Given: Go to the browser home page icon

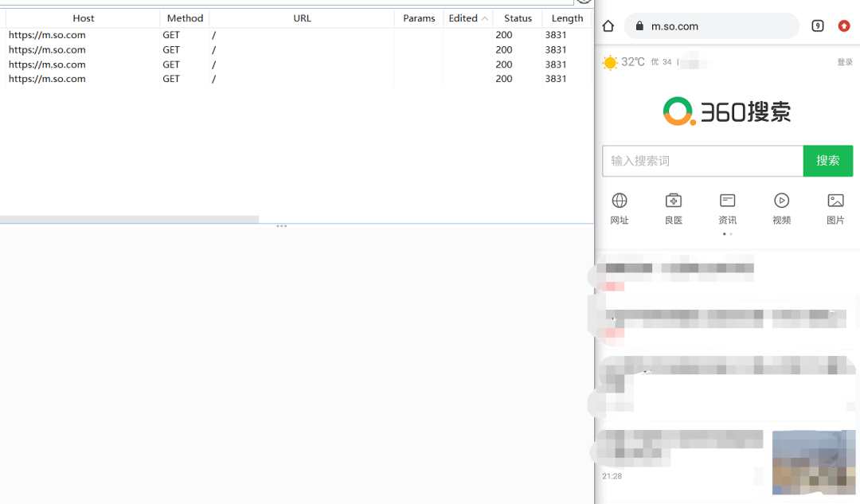Looking at the screenshot, I should [608, 25].
